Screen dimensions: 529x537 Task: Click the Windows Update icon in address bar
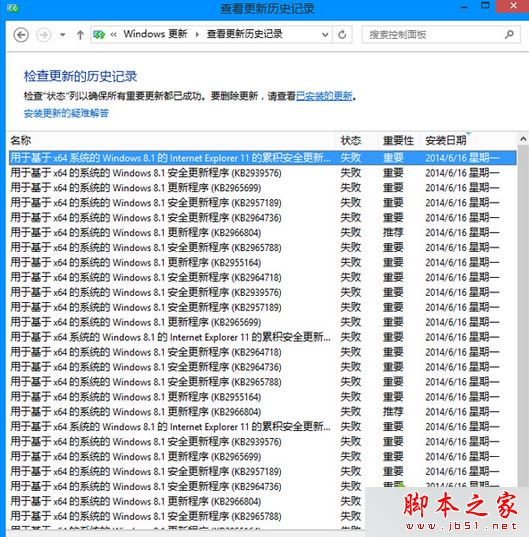pos(99,35)
